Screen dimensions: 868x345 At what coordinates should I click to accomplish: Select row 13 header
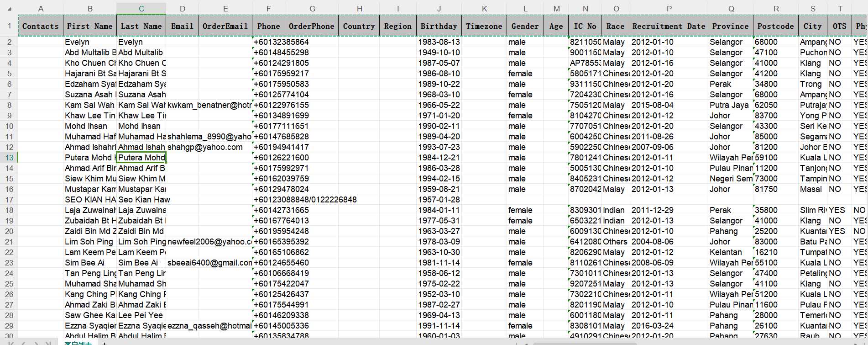[9, 158]
